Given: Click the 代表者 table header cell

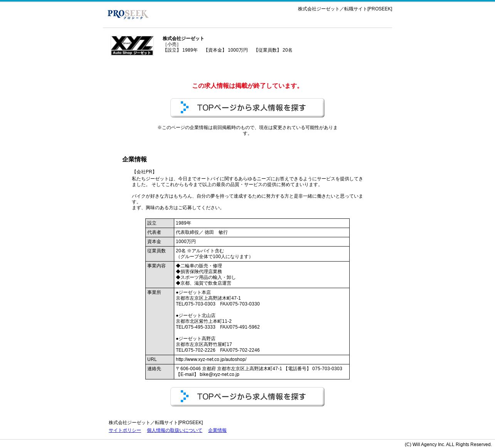Looking at the screenshot, I should (160, 233).
